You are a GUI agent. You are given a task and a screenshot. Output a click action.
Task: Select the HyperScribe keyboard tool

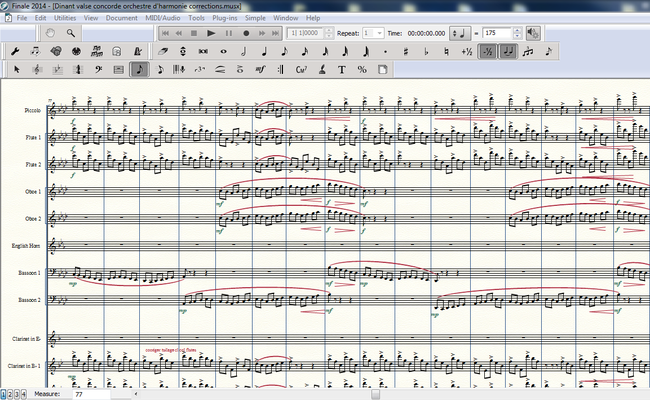pyautogui.click(x=179, y=69)
